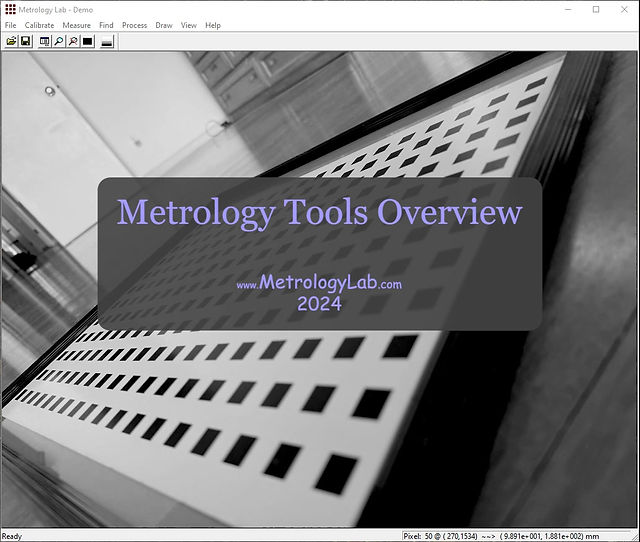The width and height of the screenshot is (640, 542).
Task: Open the Calibrate menu
Action: 39,25
